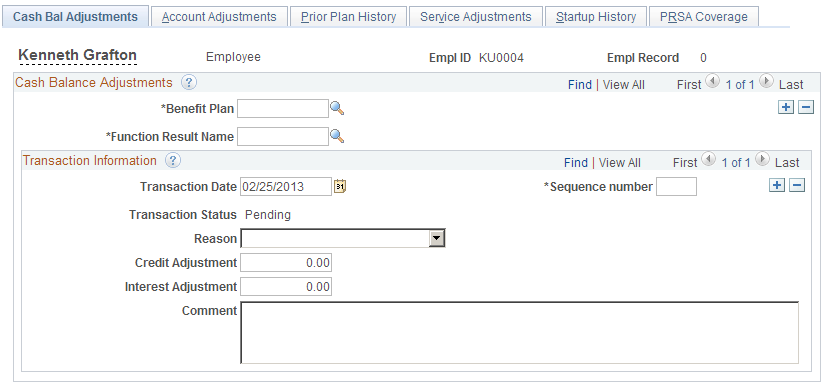Switch to Account Adjustments tab

tap(219, 16)
